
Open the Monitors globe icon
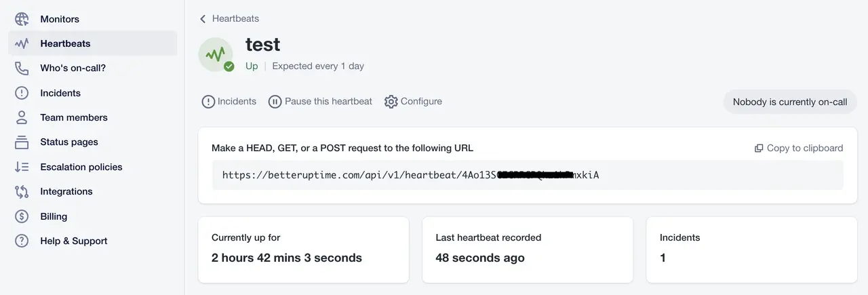point(22,19)
